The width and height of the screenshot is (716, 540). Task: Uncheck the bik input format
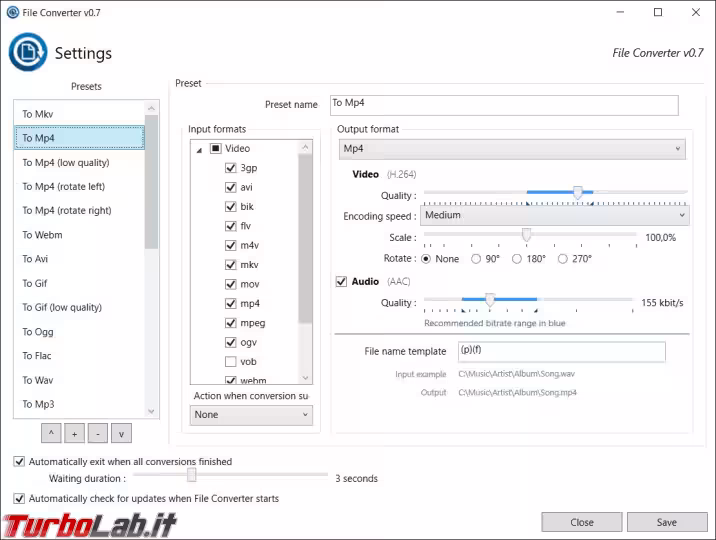point(231,207)
